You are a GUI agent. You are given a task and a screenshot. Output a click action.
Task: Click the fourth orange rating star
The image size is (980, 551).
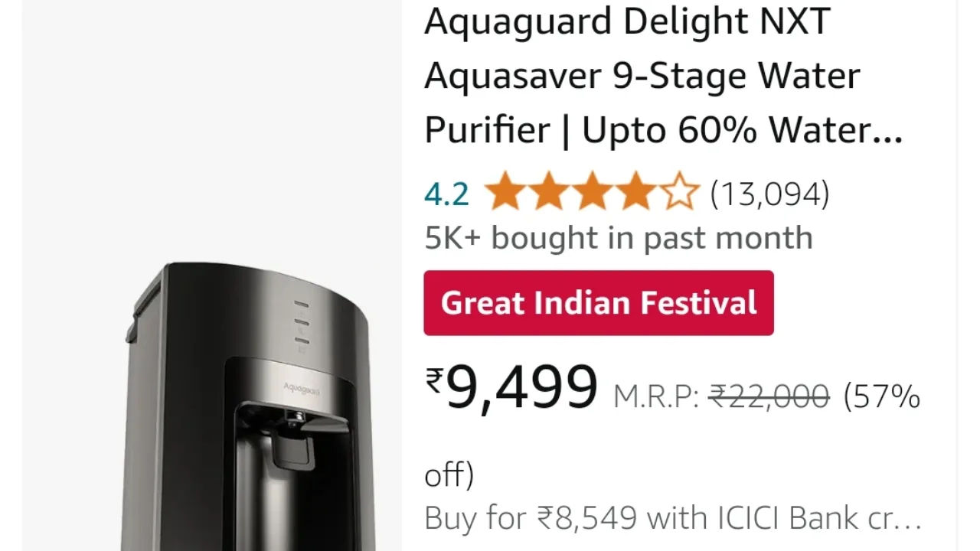click(x=635, y=192)
